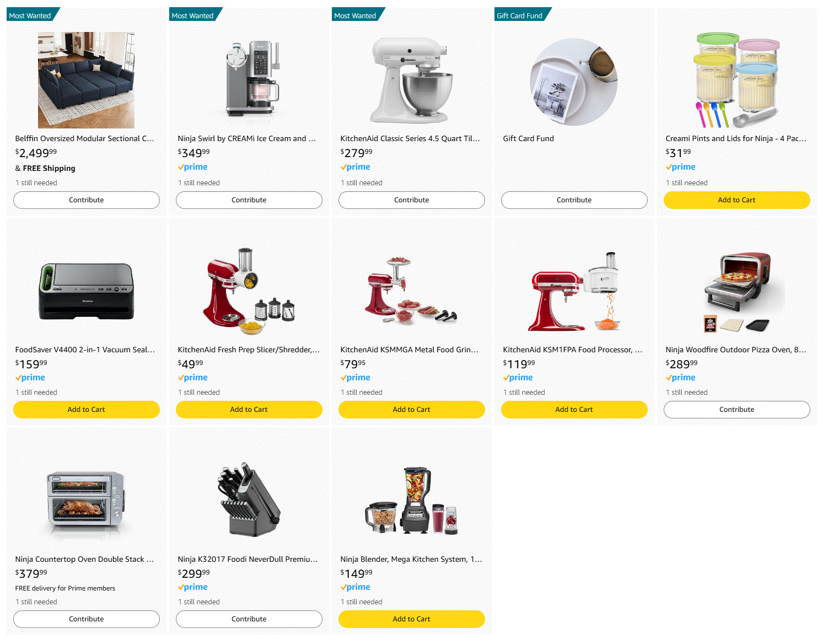Contribute to Ninja K32017 Foodi knife set

point(249,619)
